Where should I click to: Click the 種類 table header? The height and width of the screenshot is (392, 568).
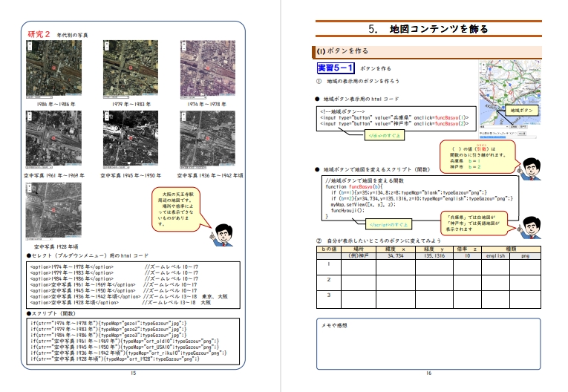(511, 249)
